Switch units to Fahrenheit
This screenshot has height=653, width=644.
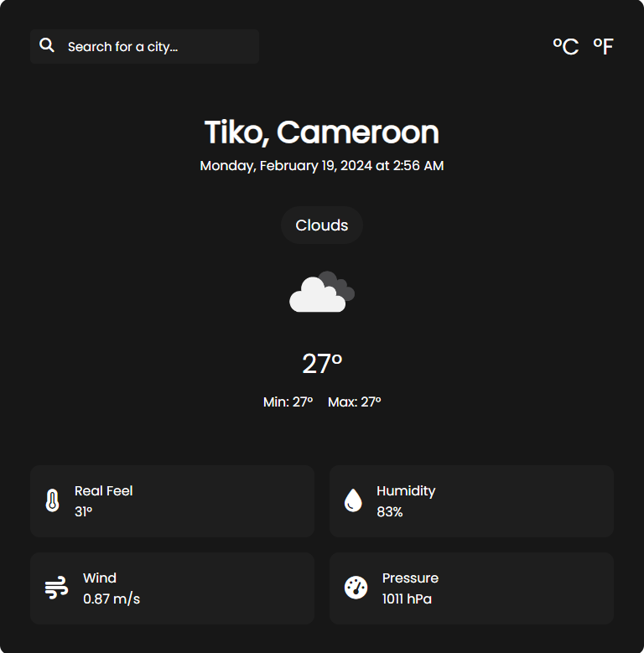pyautogui.click(x=603, y=46)
